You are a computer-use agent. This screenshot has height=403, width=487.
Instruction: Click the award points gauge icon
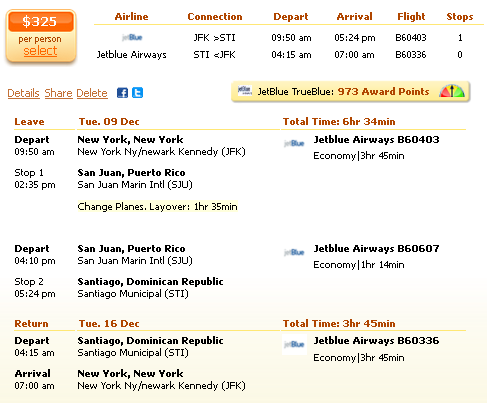[452, 91]
